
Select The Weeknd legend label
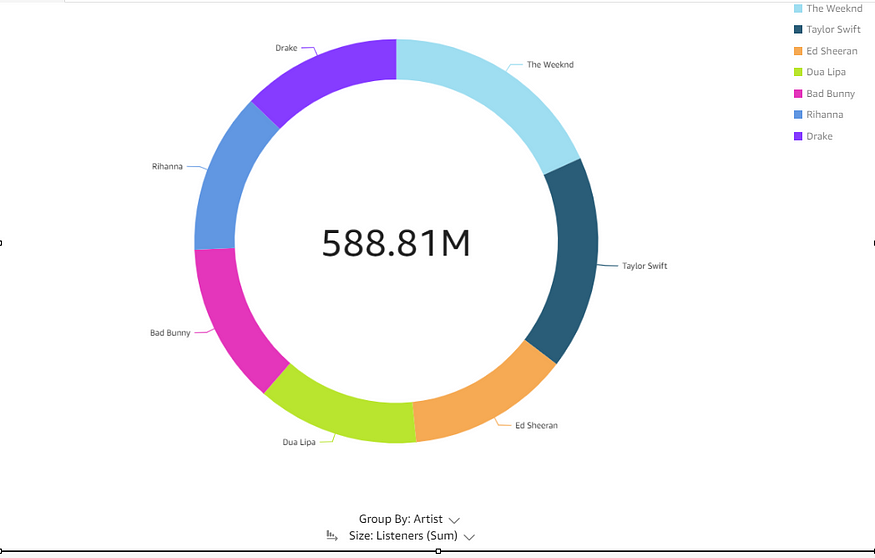(x=834, y=8)
